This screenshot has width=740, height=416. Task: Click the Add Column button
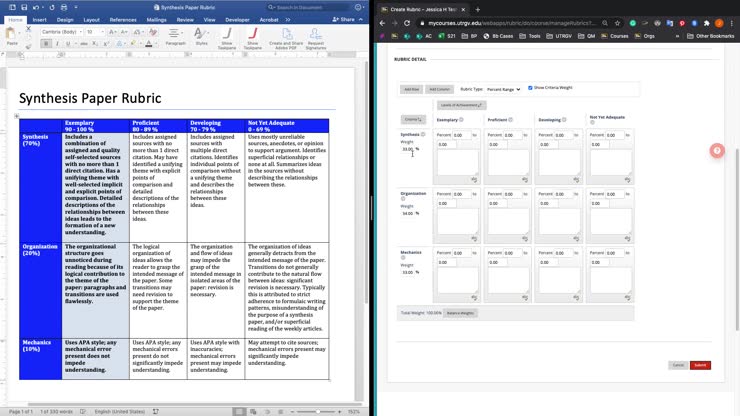tap(439, 89)
